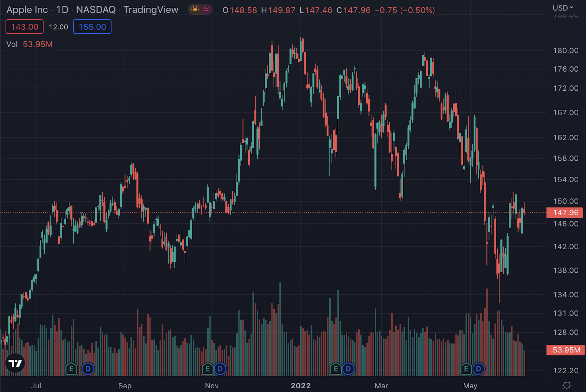586x392 pixels.
Task: Click the TradingView logo icon
Action: click(x=15, y=363)
